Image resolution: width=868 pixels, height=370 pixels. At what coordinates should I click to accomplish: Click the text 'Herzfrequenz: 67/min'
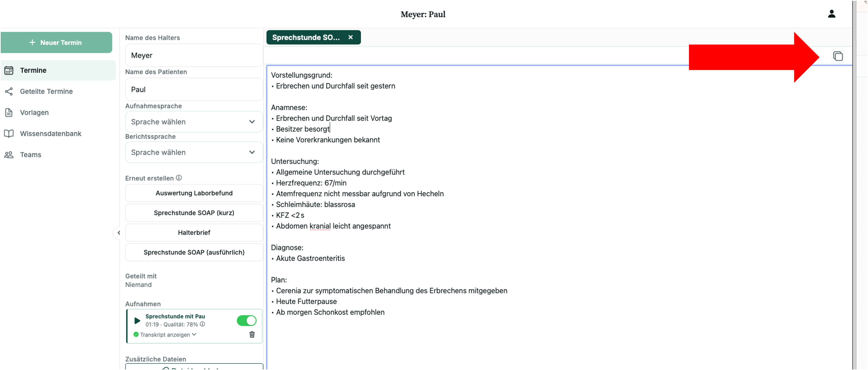click(x=311, y=183)
